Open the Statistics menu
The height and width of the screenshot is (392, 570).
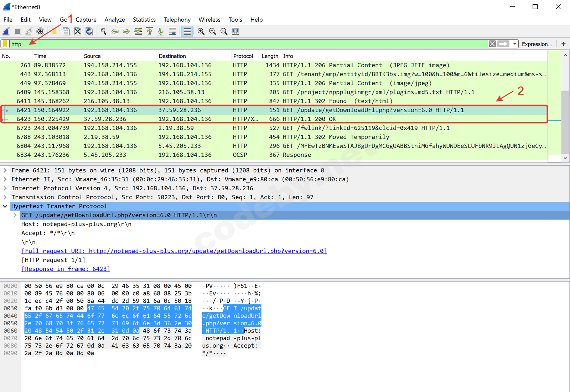tap(144, 20)
